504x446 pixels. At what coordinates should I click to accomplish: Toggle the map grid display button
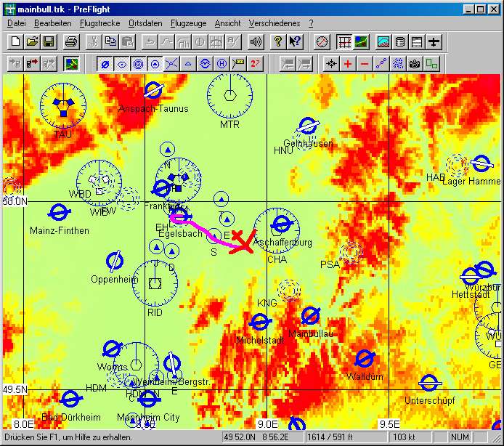point(345,41)
